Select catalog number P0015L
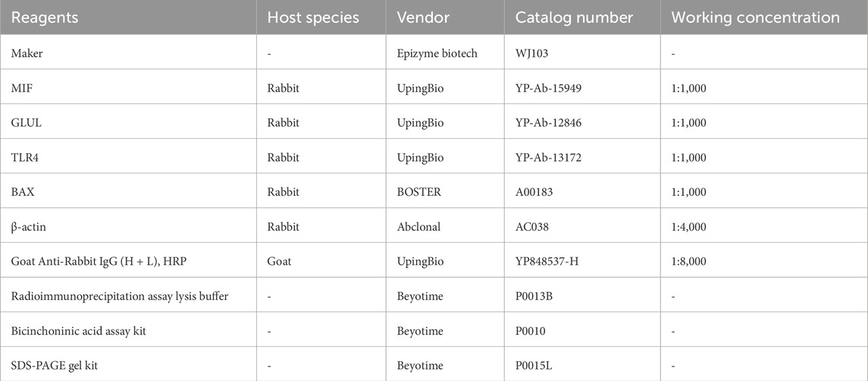This screenshot has width=868, height=381. coord(532,366)
